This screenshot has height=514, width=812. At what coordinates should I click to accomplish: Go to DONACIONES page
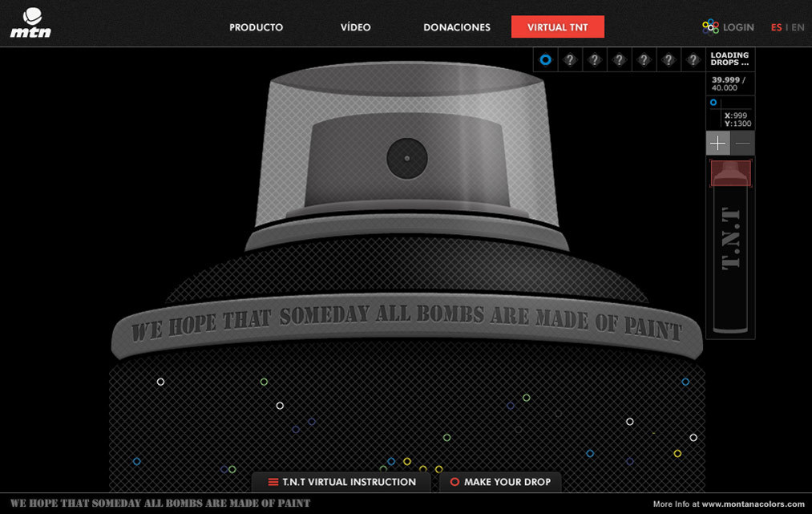click(457, 27)
